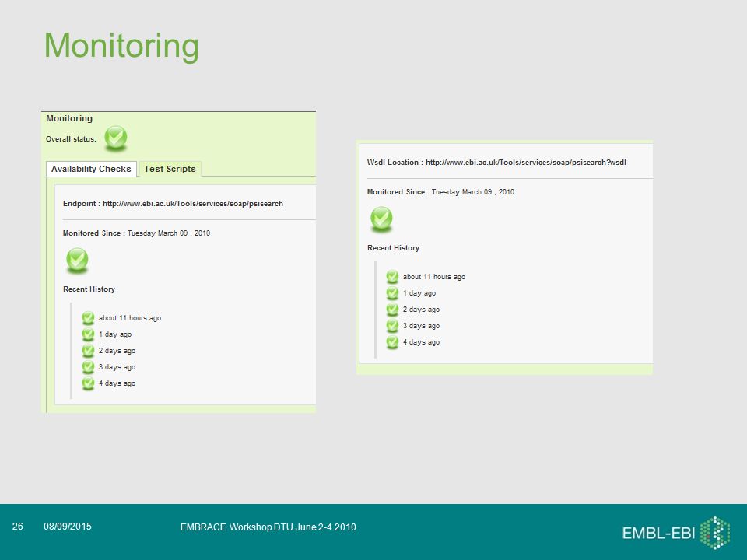
Task: Click 'Monitored Since' date in Endpoint panel
Action: pos(169,233)
